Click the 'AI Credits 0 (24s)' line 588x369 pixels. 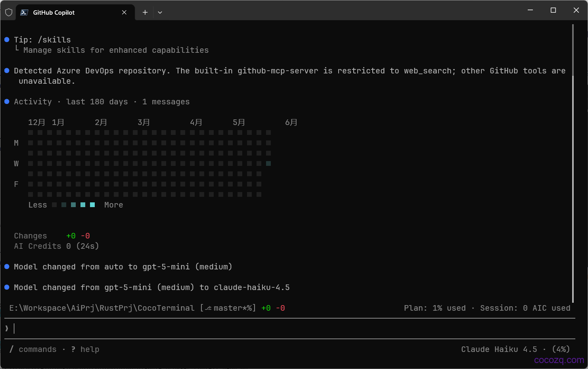[x=57, y=246]
